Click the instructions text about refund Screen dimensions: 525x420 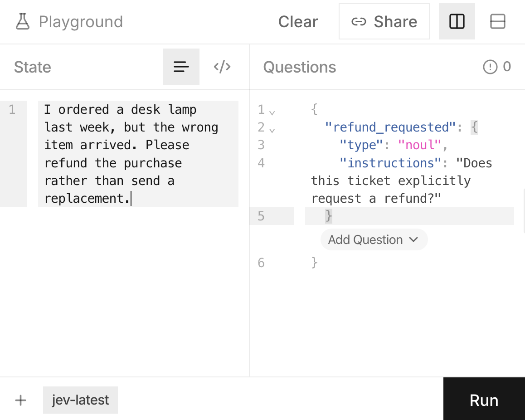401,181
